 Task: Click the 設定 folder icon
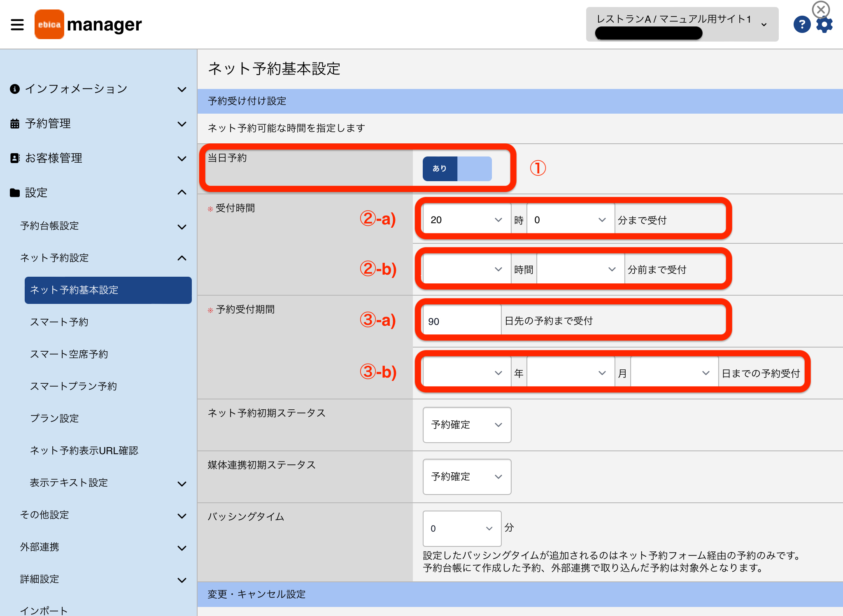click(15, 193)
